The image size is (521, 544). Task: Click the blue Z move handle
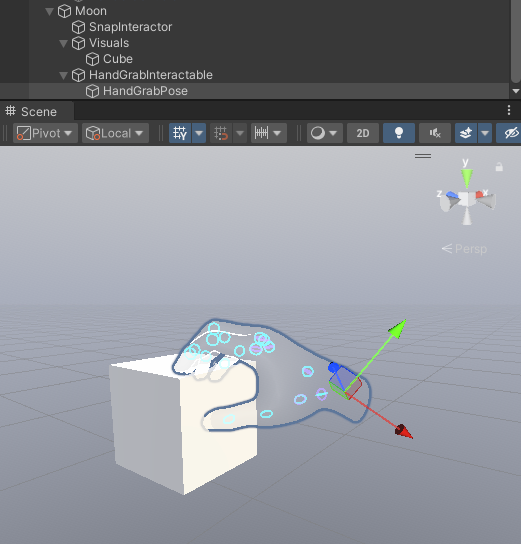(334, 367)
